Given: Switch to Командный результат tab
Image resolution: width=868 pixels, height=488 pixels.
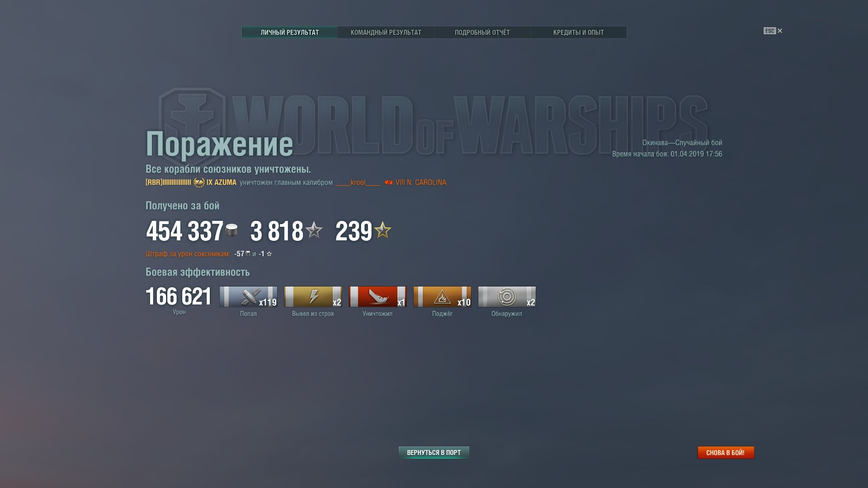Looking at the screenshot, I should pos(386,33).
